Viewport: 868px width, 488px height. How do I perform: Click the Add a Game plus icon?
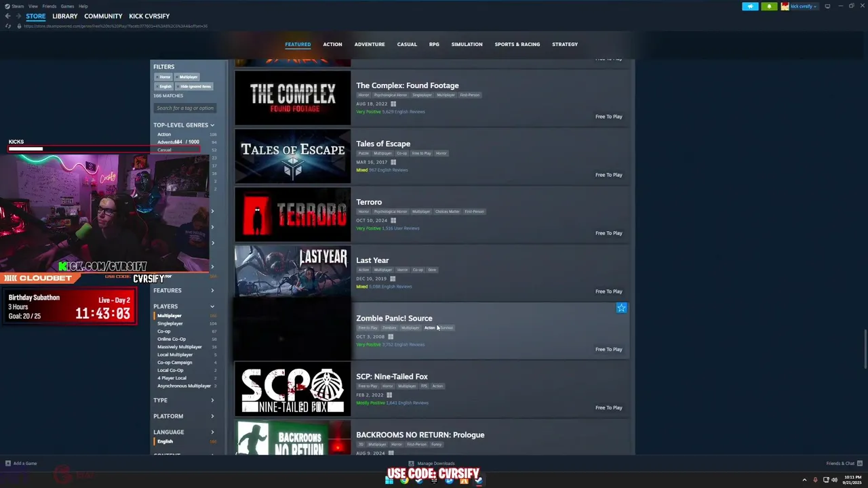[x=8, y=464]
